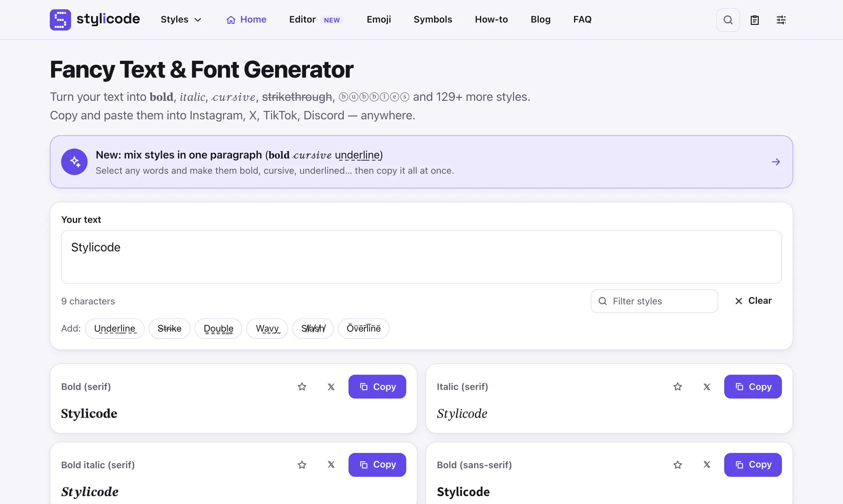Copy the Italic (serif) text

tap(753, 387)
